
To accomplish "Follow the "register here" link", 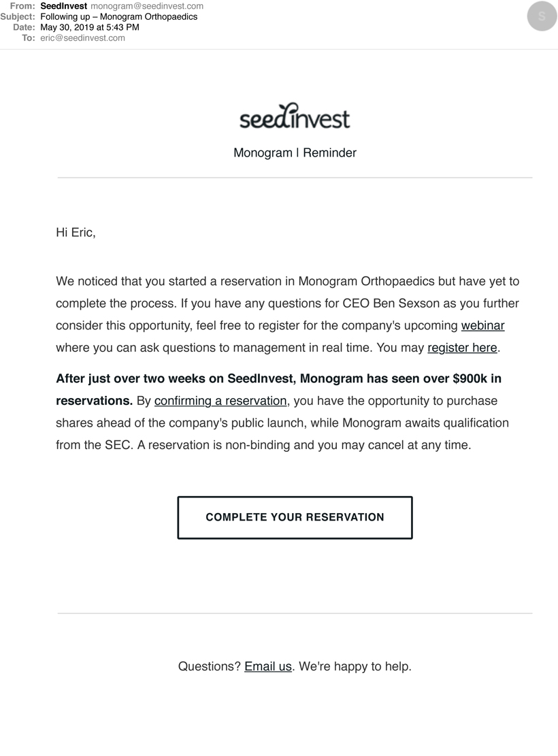I will [462, 348].
